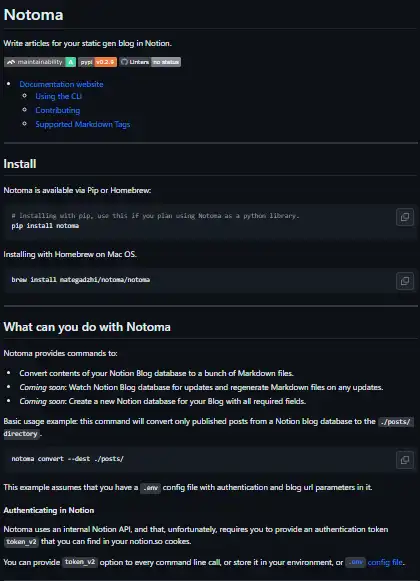420x581 pixels.
Task: Click the Watch Notion Blog database bullet
Action: (x=201, y=387)
